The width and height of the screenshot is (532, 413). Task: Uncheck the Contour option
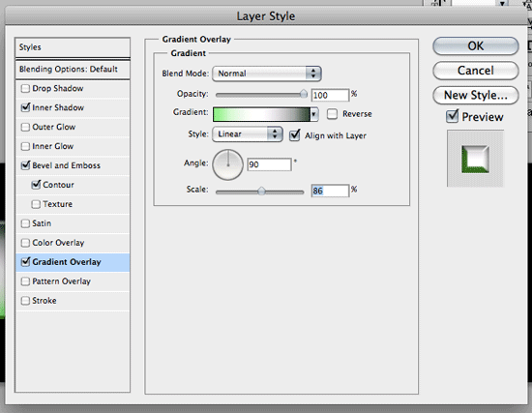click(x=36, y=185)
